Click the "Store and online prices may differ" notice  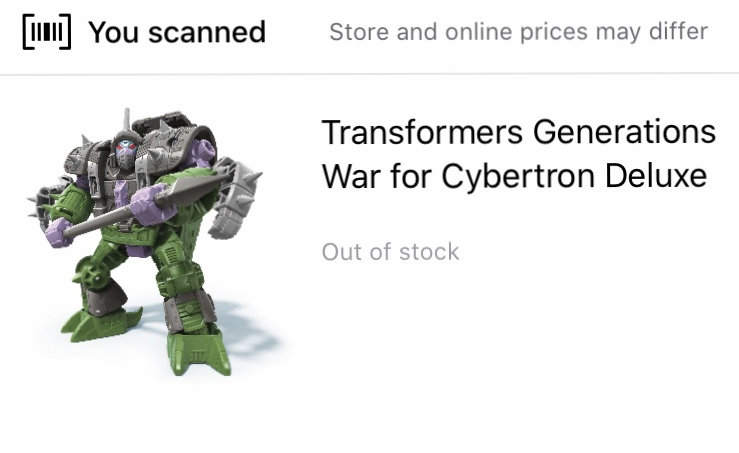518,32
